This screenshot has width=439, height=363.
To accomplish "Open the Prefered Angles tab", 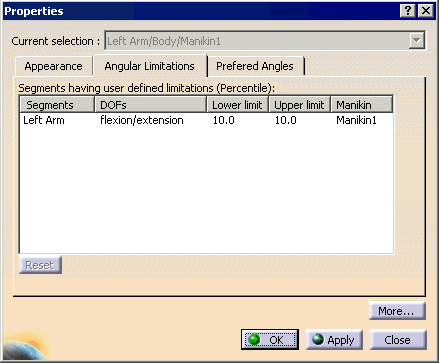I will [255, 66].
